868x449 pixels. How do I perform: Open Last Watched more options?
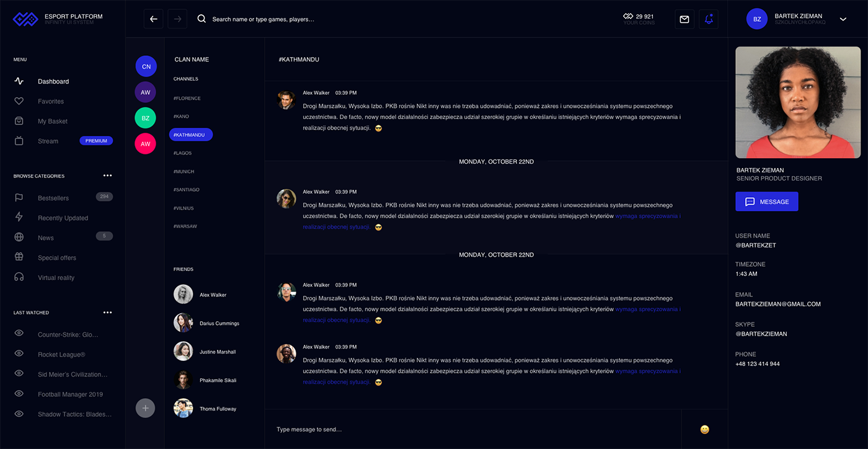(x=108, y=313)
